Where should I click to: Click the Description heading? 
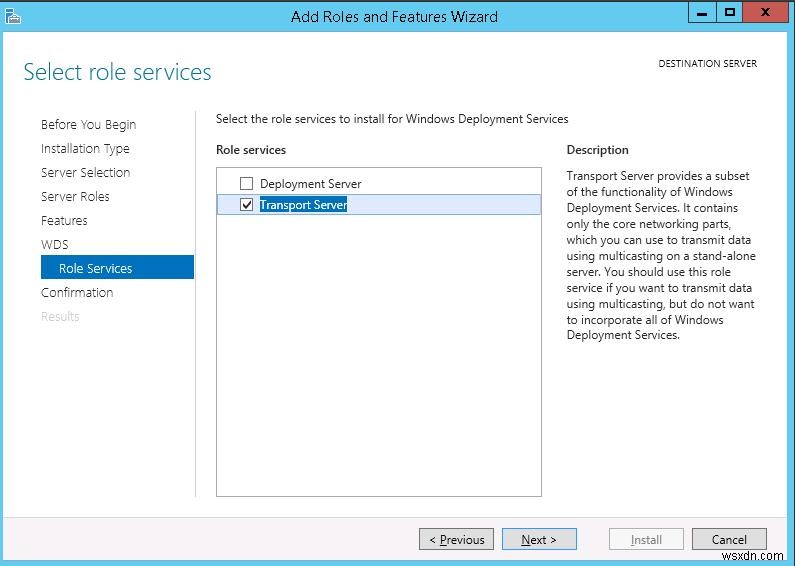coord(597,150)
